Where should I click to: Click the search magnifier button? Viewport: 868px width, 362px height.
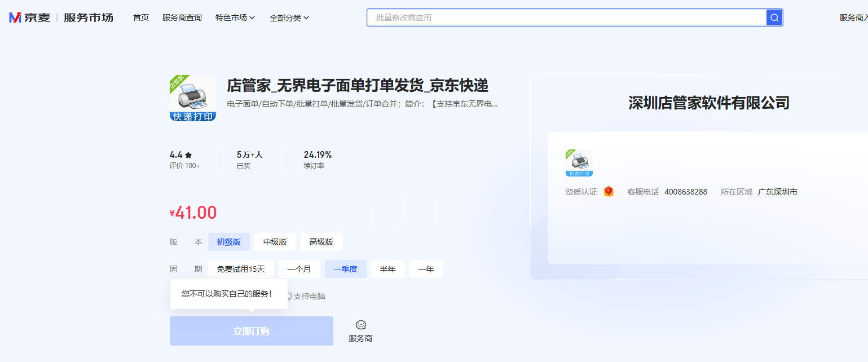(x=774, y=17)
